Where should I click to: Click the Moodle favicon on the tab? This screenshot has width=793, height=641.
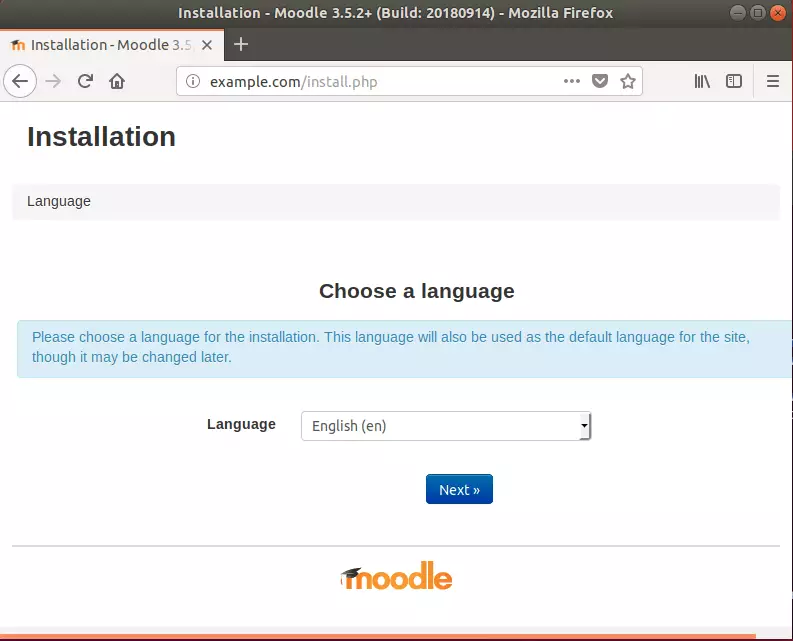coord(18,45)
